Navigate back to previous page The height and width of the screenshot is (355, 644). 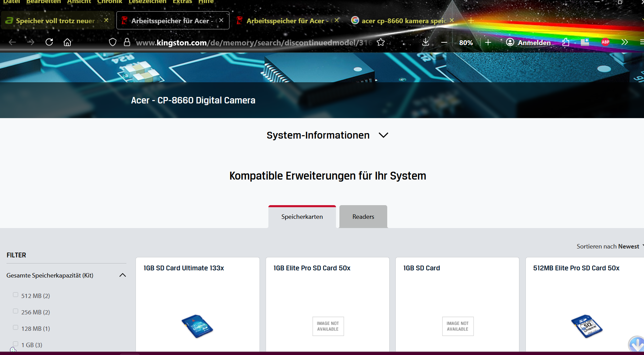pyautogui.click(x=12, y=42)
